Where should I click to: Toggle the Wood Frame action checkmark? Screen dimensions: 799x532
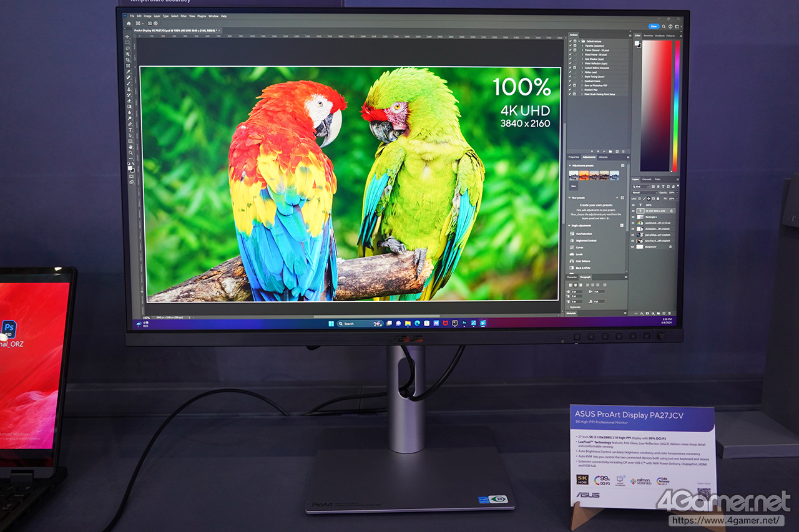(x=570, y=54)
